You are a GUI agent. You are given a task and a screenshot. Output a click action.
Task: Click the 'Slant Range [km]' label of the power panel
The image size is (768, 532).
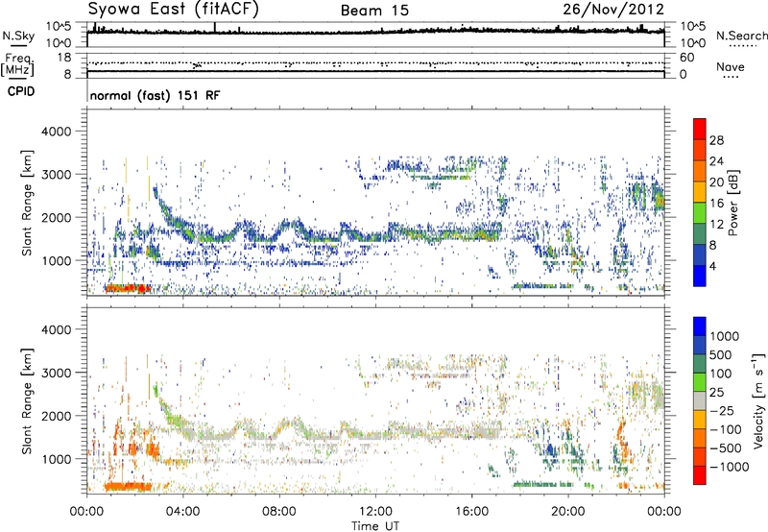27,203
